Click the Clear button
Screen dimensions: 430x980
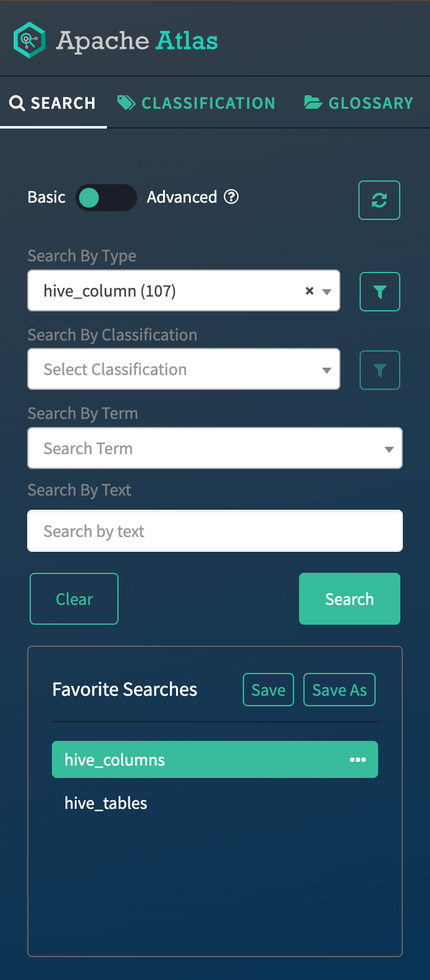click(x=74, y=599)
